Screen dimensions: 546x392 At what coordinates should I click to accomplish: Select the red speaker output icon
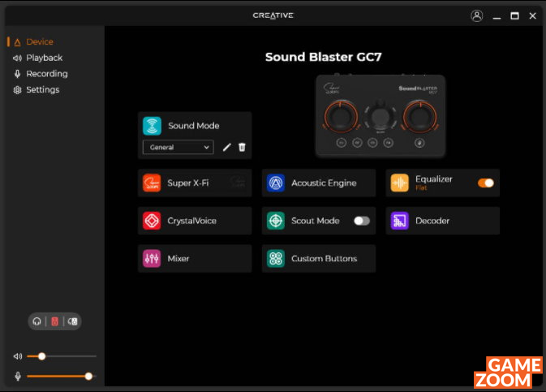tap(54, 321)
